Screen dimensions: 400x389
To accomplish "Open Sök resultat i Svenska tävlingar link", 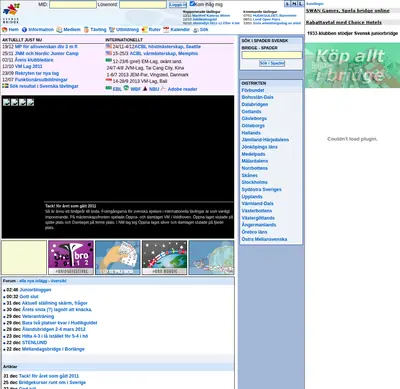I will [x=44, y=86].
